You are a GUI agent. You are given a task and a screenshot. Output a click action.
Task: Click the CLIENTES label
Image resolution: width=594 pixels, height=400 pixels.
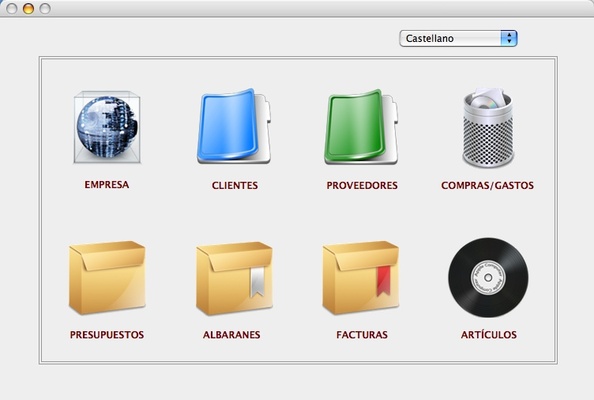pyautogui.click(x=235, y=185)
